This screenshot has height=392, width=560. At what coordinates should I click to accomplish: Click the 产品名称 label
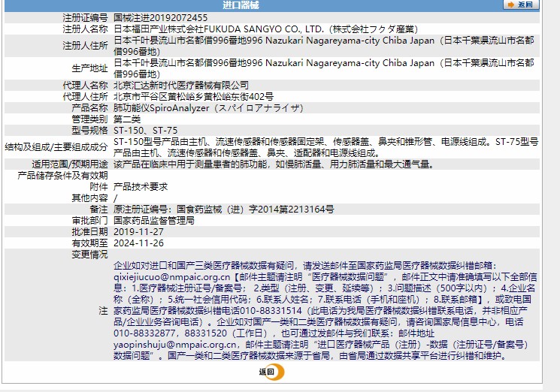click(x=89, y=107)
